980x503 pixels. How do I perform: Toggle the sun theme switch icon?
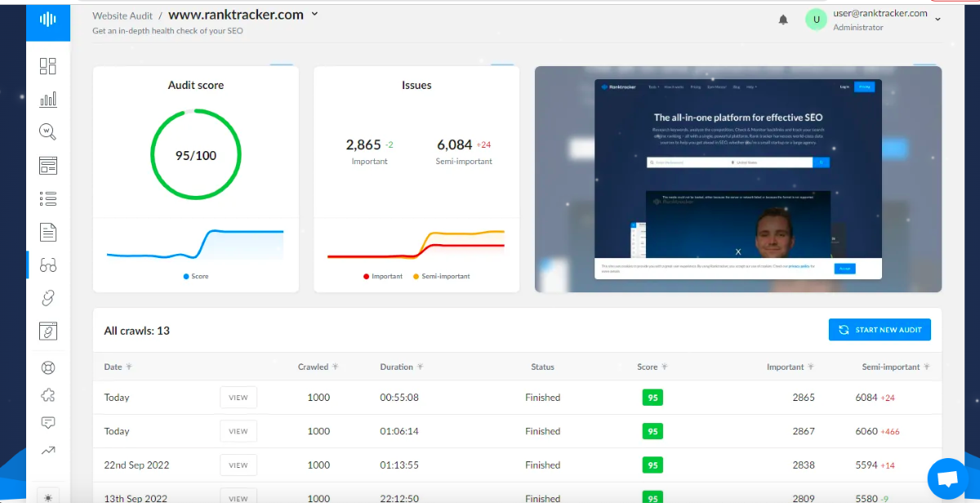[x=48, y=496]
